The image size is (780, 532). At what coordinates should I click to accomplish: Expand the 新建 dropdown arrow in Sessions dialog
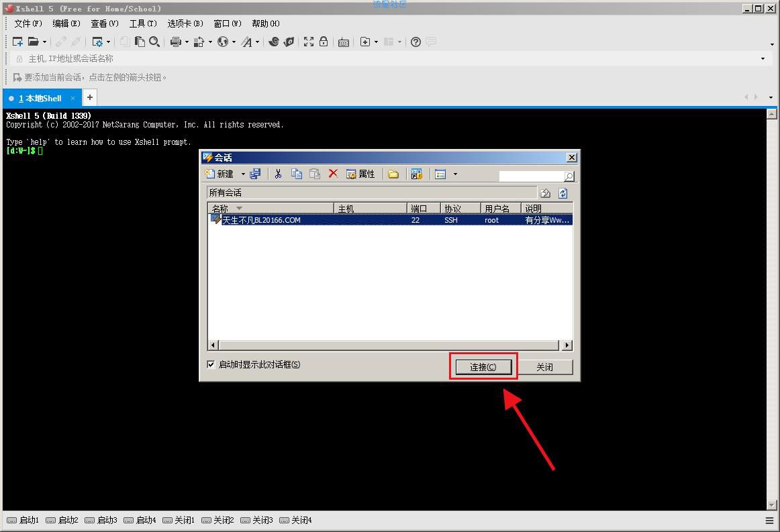pyautogui.click(x=243, y=174)
